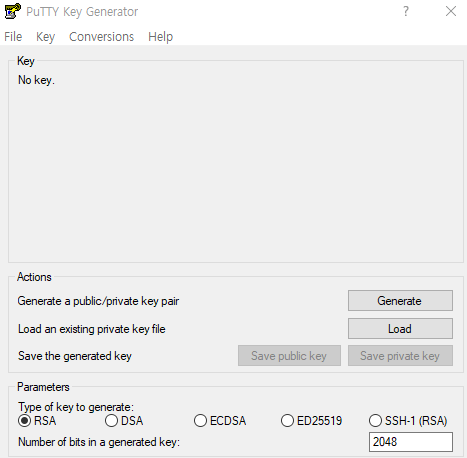Click the Save private key button
Screen dimensions: 467x458
point(400,356)
